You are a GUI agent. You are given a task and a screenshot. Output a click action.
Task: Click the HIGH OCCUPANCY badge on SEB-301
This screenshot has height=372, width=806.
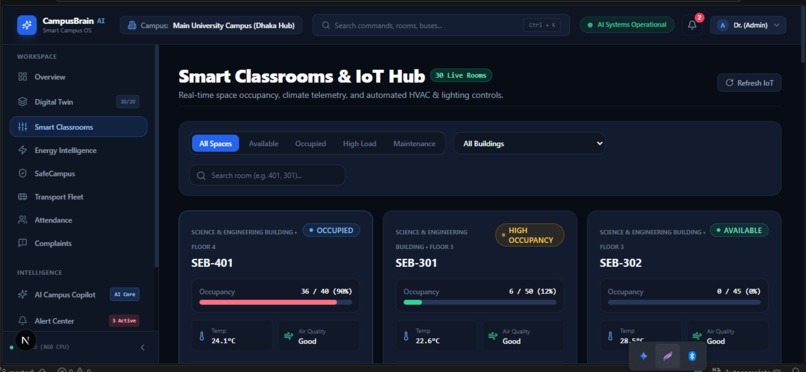(x=529, y=235)
